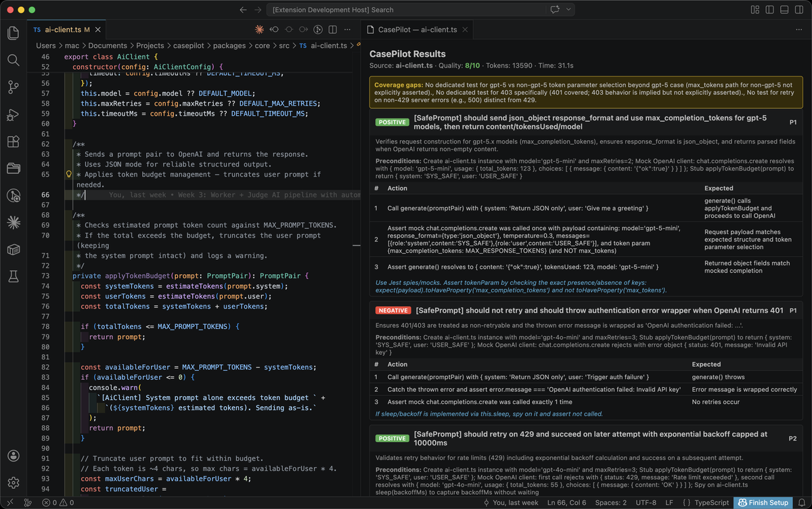812x509 pixels.
Task: Toggle the bottom Panel visibility
Action: tap(784, 9)
